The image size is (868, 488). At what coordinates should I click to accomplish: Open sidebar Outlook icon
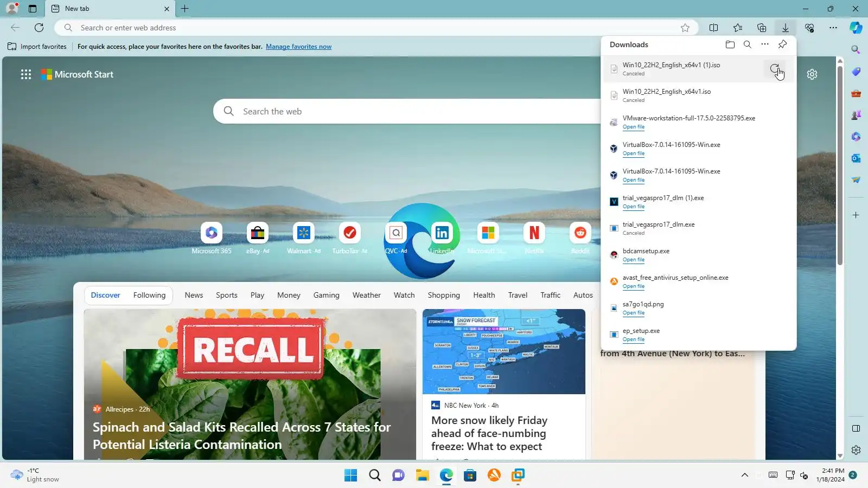click(856, 158)
